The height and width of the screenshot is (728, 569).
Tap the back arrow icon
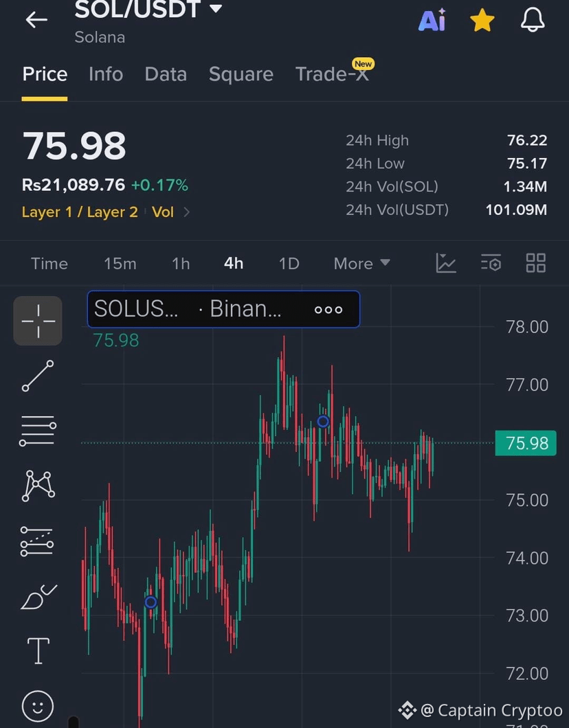(36, 20)
